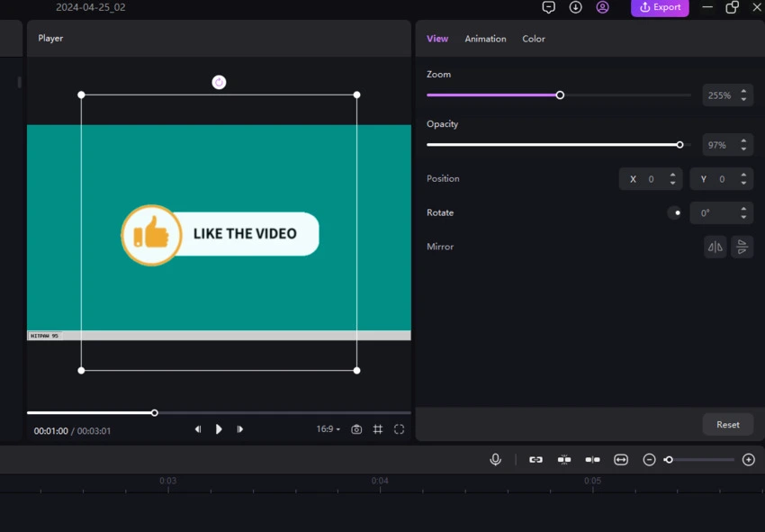
Task: Click the rotate dial knob
Action: click(x=675, y=213)
